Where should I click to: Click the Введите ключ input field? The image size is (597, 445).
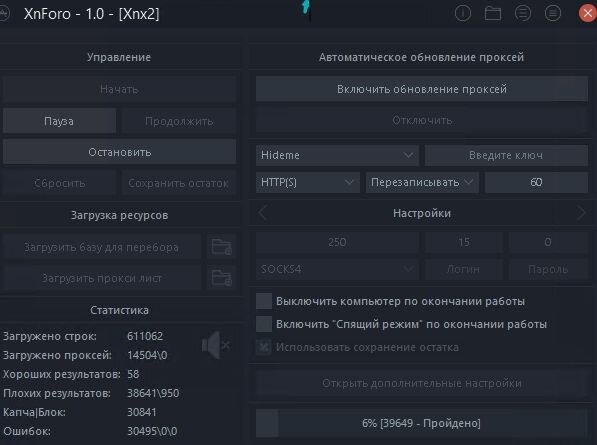[506, 155]
